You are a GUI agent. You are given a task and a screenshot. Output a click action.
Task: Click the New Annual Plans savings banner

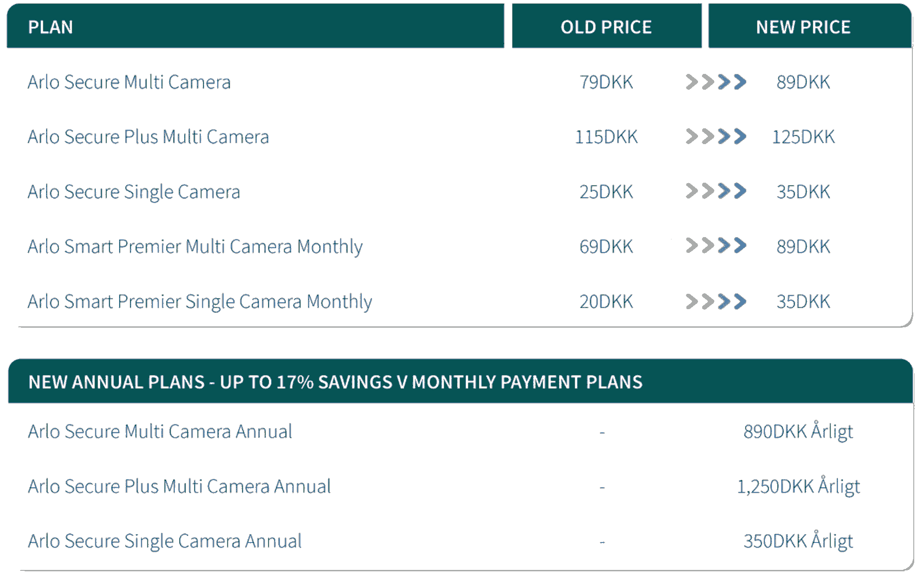coord(335,382)
